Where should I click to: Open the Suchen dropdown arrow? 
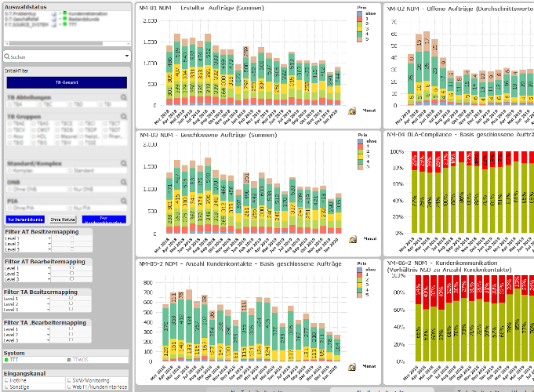point(127,56)
